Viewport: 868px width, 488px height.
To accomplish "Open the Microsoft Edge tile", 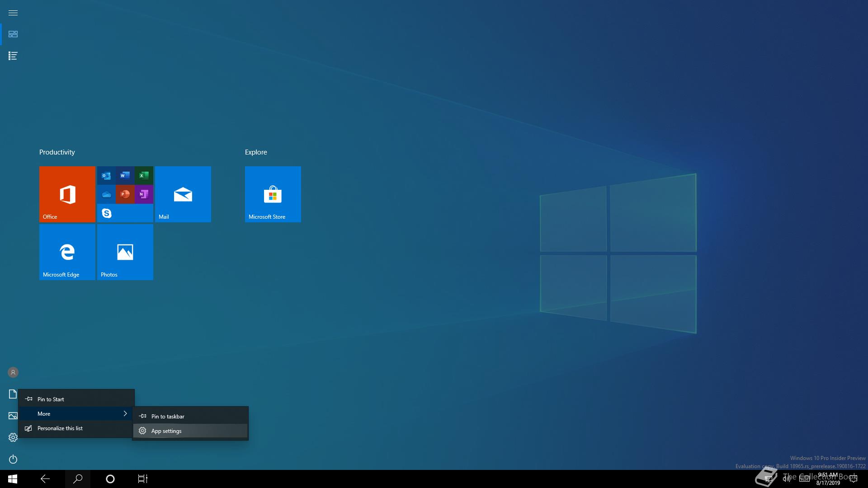I will [x=67, y=252].
